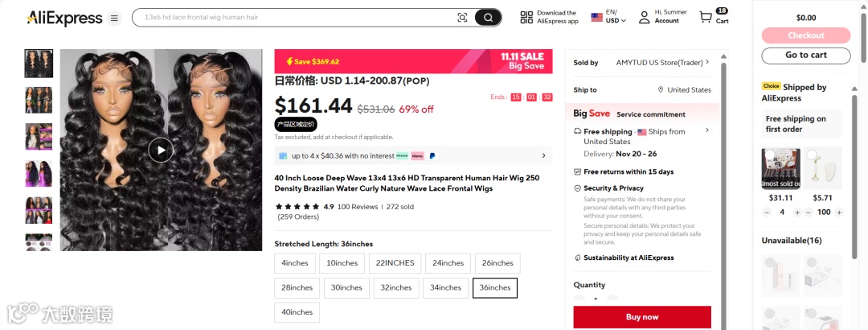The height and width of the screenshot is (330, 868).
Task: Click the Buy now button
Action: click(x=641, y=317)
